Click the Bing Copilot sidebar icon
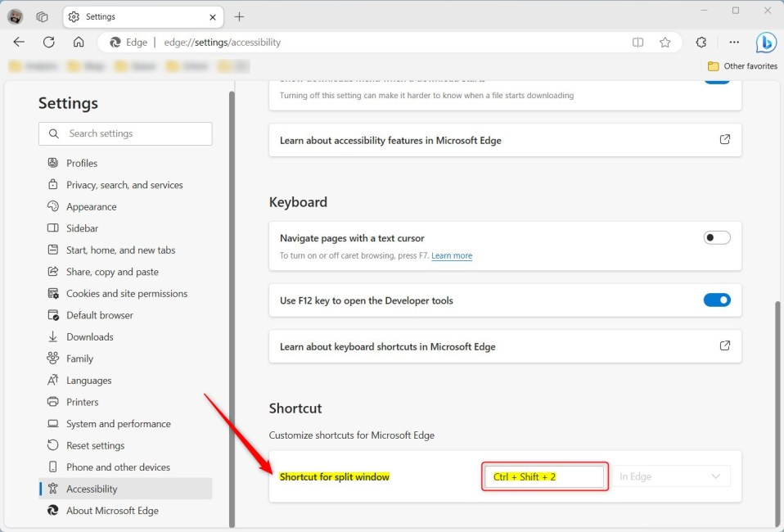 [765, 43]
